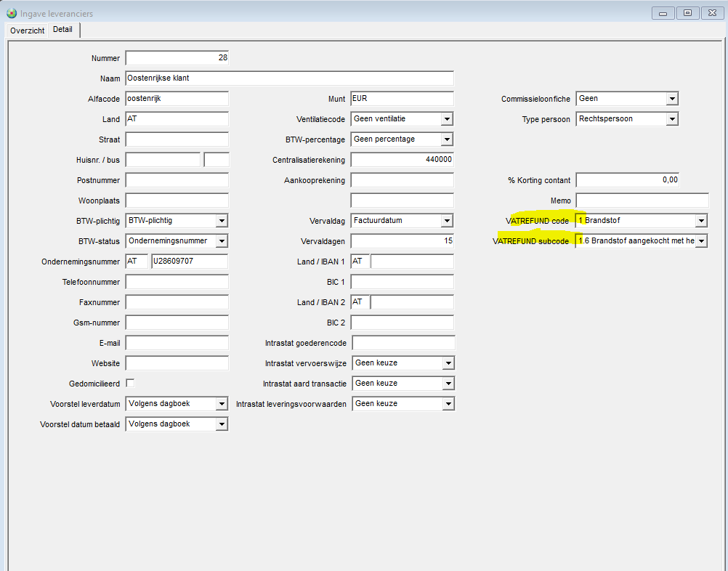This screenshot has width=728, height=571.
Task: Click the Straat input field
Action: pos(177,139)
